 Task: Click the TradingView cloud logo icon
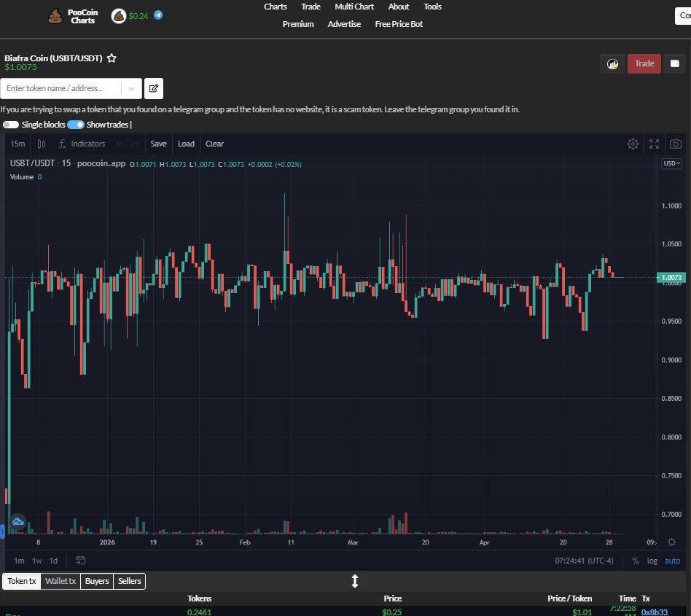[x=18, y=522]
